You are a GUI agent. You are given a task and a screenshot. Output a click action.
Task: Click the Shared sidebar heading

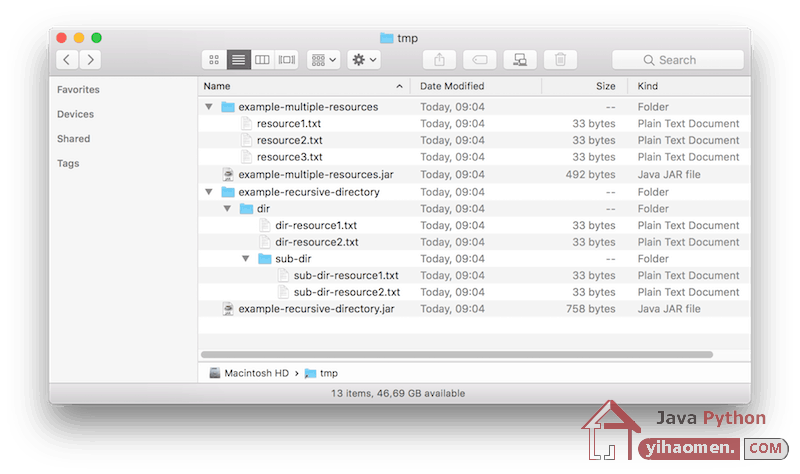point(73,138)
